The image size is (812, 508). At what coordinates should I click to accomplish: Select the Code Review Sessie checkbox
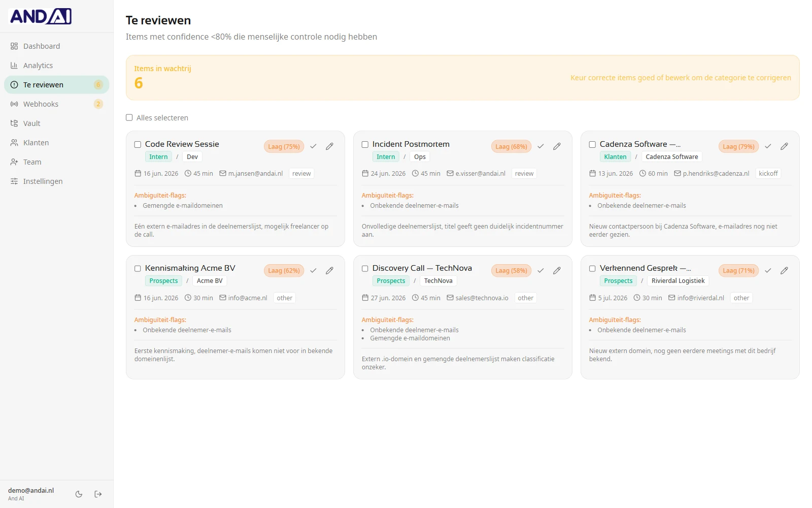tap(138, 144)
